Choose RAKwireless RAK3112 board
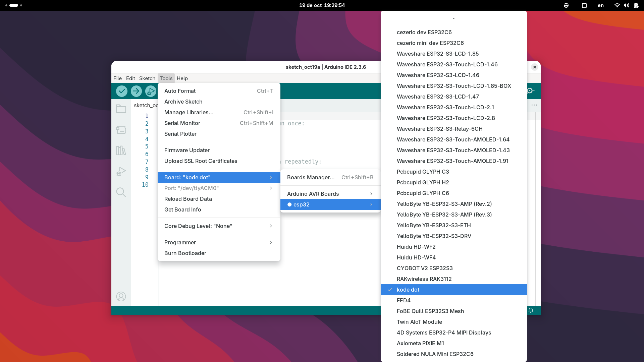This screenshot has height=362, width=644. [424, 279]
